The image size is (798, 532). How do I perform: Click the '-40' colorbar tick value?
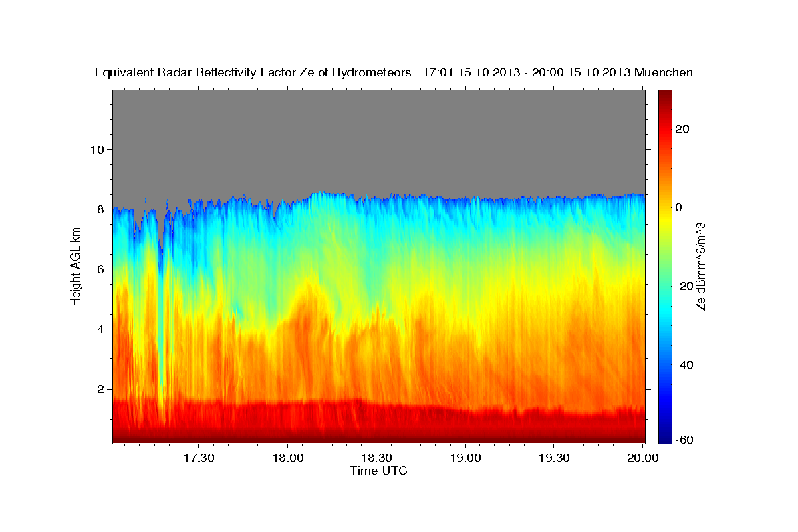click(x=684, y=365)
